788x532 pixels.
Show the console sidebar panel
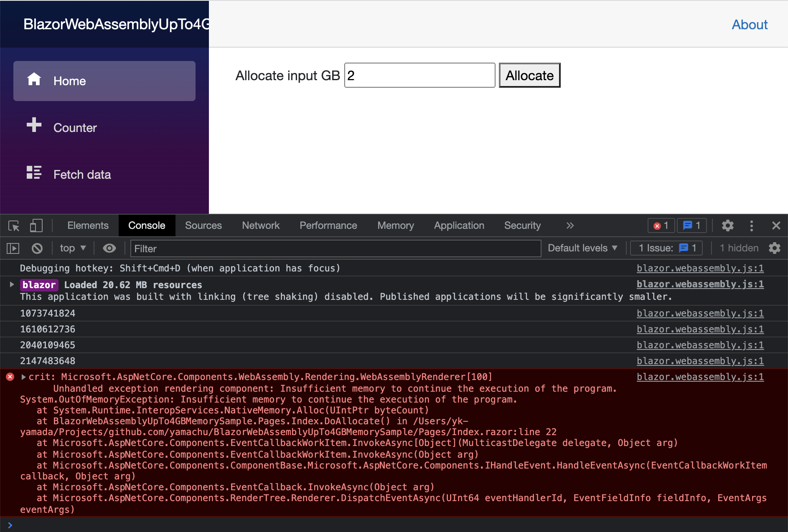click(13, 248)
